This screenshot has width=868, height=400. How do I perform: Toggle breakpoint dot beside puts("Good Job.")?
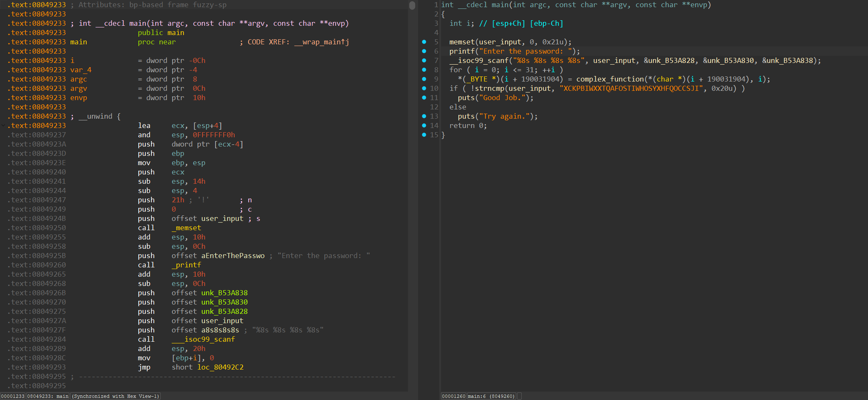click(x=424, y=98)
